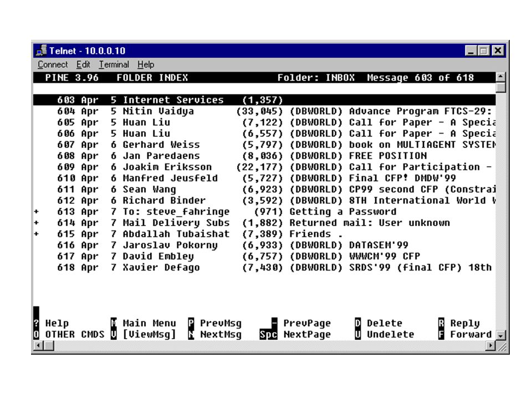Select message 606 from Huan Liu
The width and height of the screenshot is (532, 399).
click(264, 134)
